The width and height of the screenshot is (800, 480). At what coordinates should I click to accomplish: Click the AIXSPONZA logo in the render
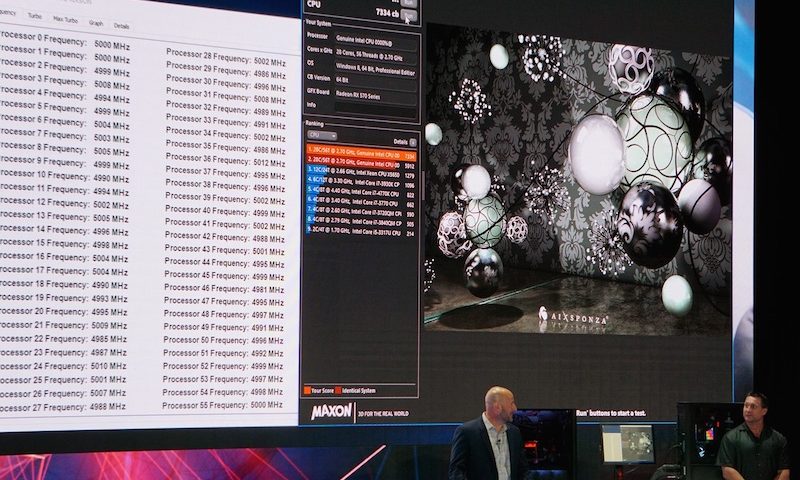pyautogui.click(x=573, y=316)
